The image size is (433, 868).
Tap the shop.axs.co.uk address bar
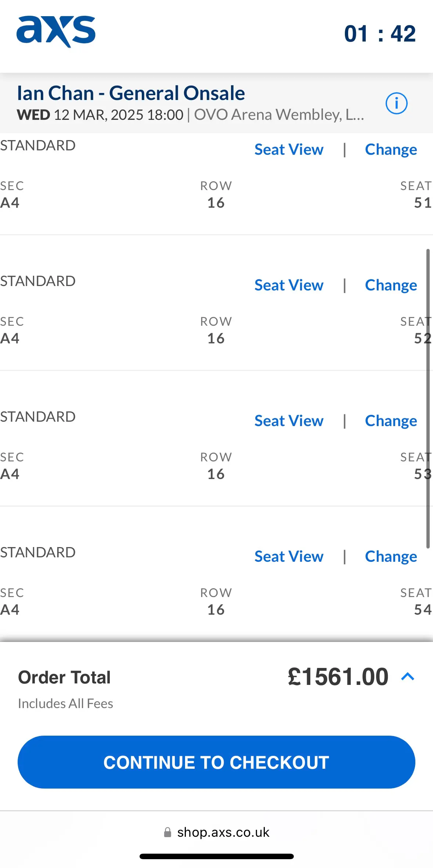point(223,832)
